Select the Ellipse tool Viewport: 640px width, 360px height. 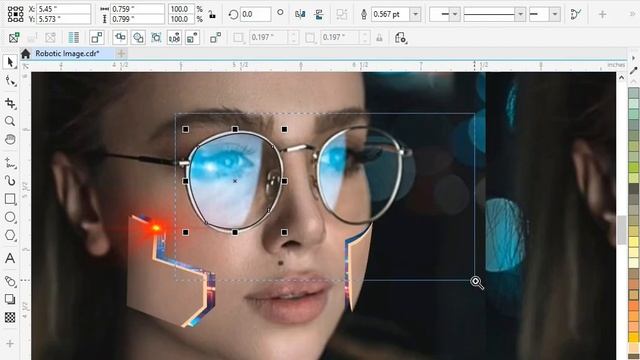tap(10, 217)
